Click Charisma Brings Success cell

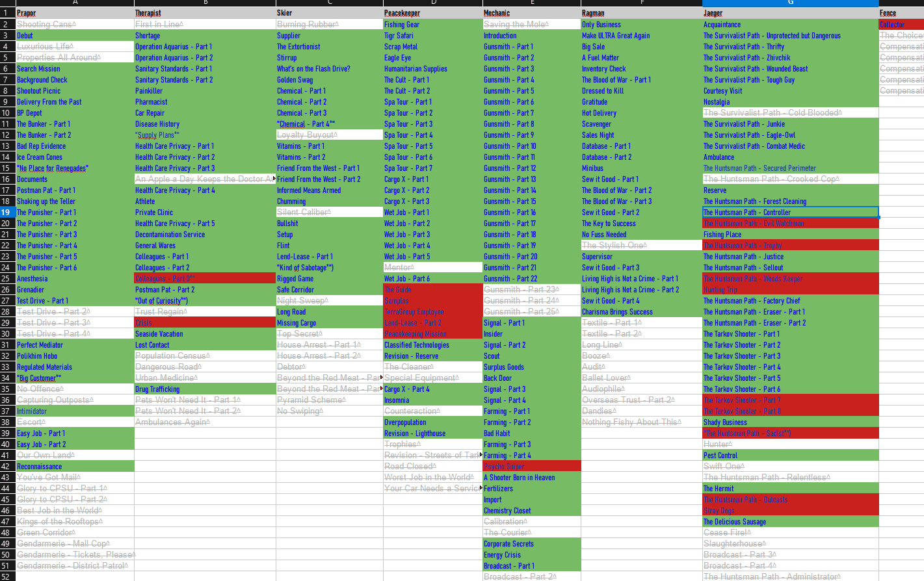[642, 312]
